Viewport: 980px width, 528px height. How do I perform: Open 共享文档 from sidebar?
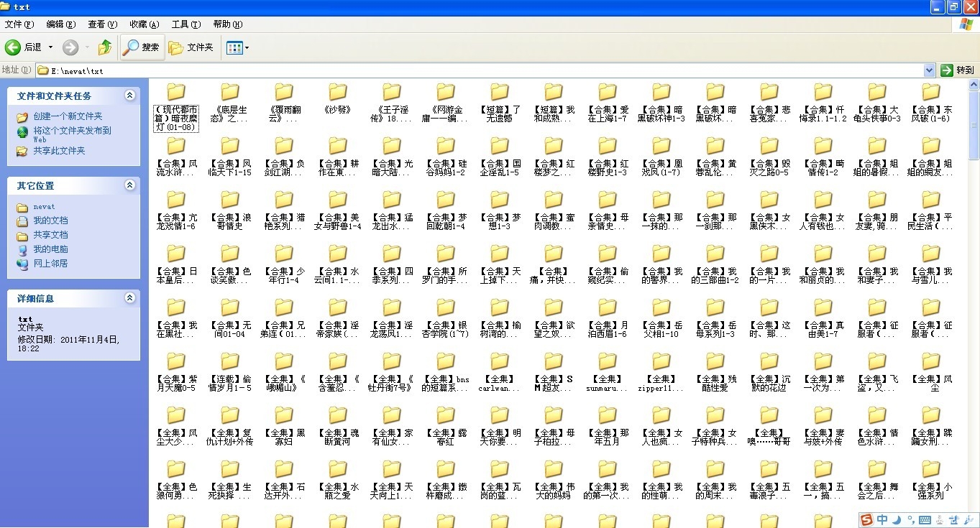(x=50, y=235)
